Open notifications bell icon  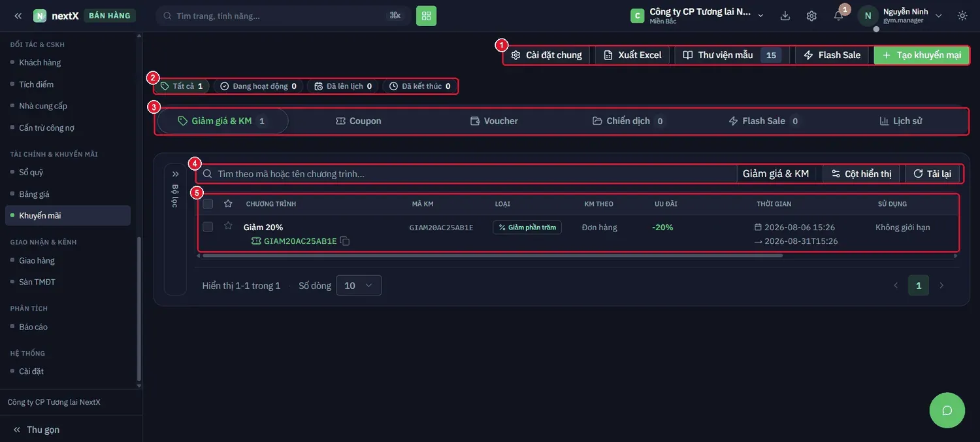[x=838, y=16]
